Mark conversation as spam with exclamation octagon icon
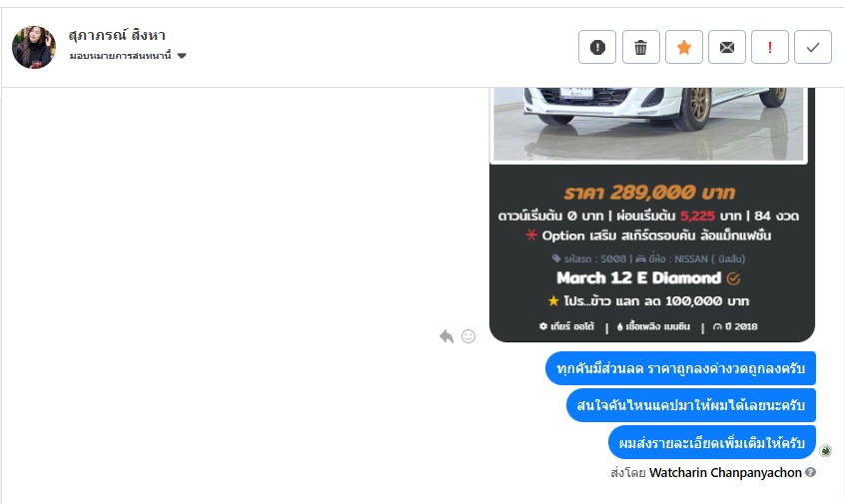844x504 pixels. pyautogui.click(x=597, y=47)
